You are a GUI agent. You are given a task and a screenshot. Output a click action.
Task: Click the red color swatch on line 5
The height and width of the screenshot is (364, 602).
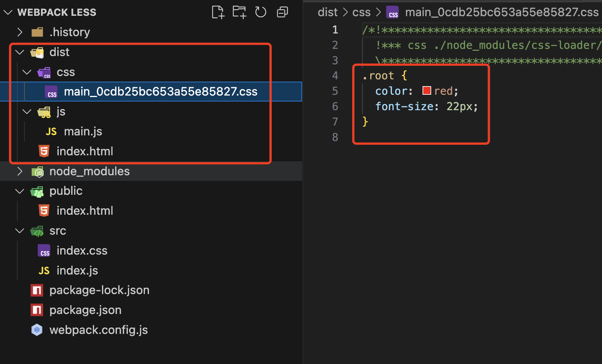click(x=426, y=90)
